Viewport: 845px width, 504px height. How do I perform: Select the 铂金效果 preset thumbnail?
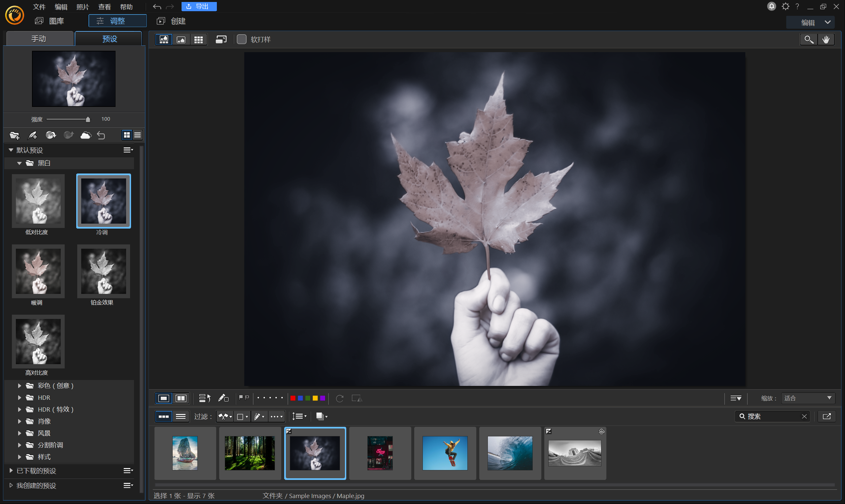click(103, 271)
